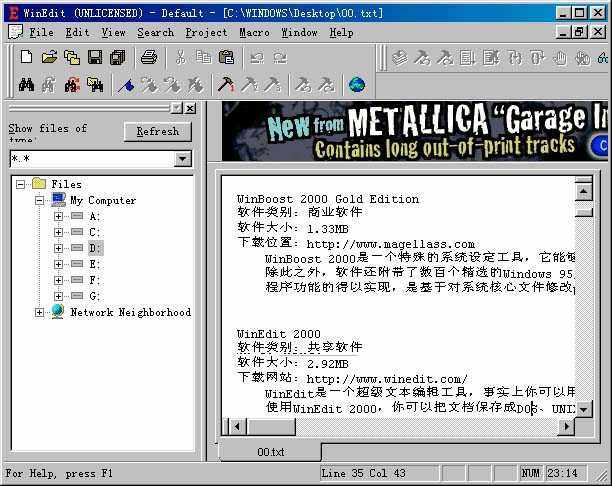612x486 pixels.
Task: Click the Paste clipboard icon
Action: pos(226,58)
